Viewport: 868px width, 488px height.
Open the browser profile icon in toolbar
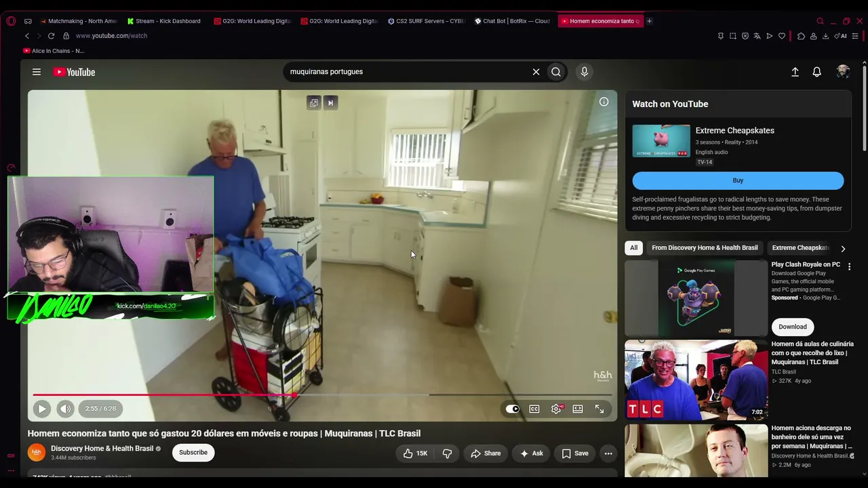(x=813, y=36)
